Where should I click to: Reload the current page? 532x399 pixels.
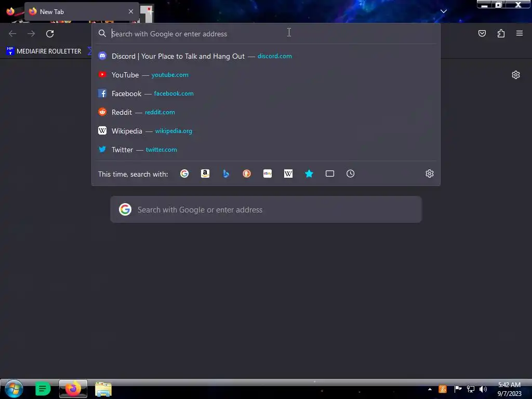pos(50,34)
